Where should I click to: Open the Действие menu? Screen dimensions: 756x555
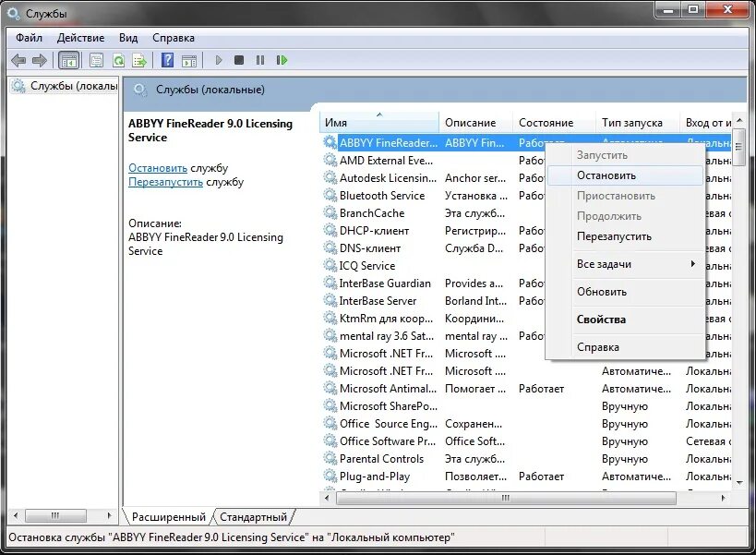(x=80, y=38)
